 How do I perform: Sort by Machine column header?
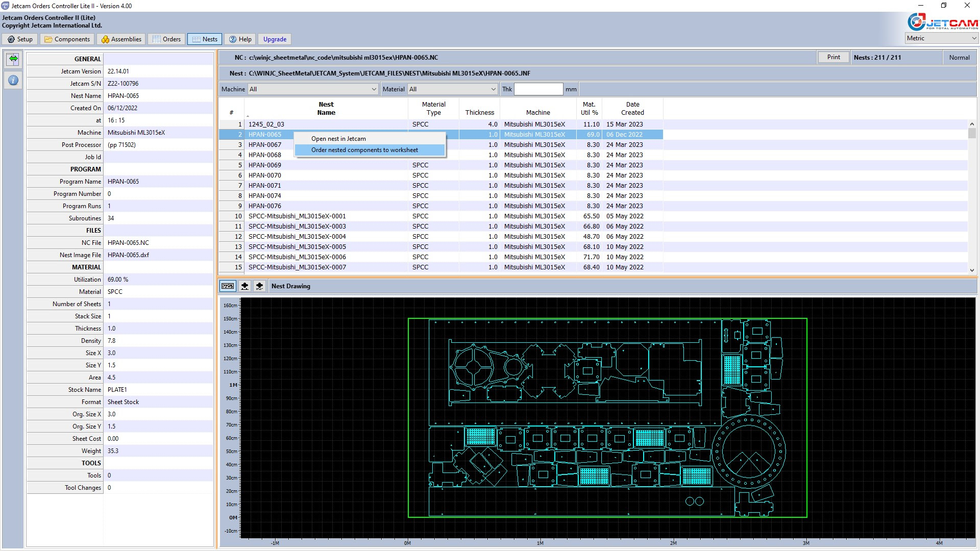pyautogui.click(x=538, y=109)
